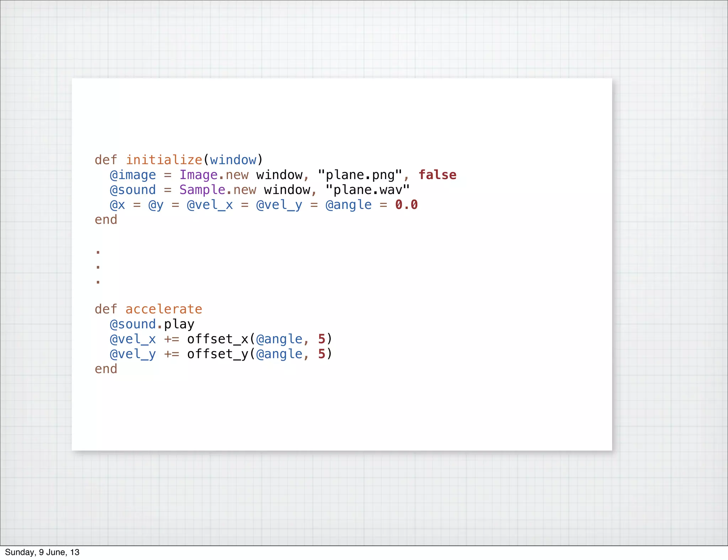Click the 'Sunday, 9 June, 13' date footer
The height and width of the screenshot is (560, 728).
tap(42, 552)
